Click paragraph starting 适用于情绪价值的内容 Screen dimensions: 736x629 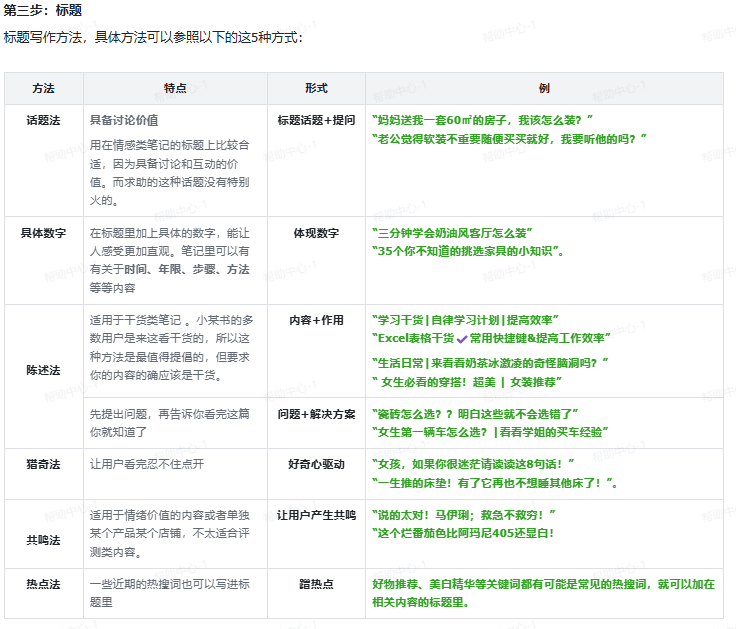coord(169,534)
